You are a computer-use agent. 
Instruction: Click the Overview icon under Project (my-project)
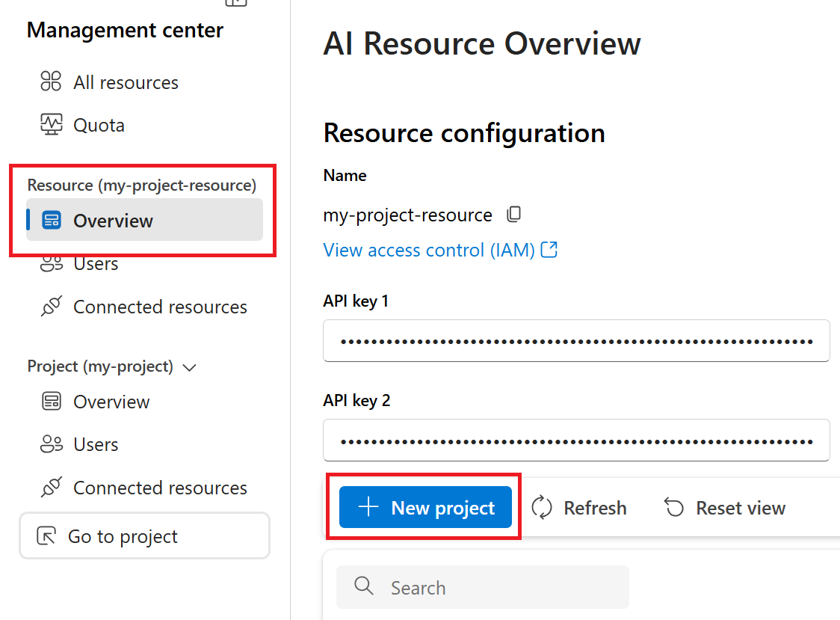pyautogui.click(x=52, y=401)
